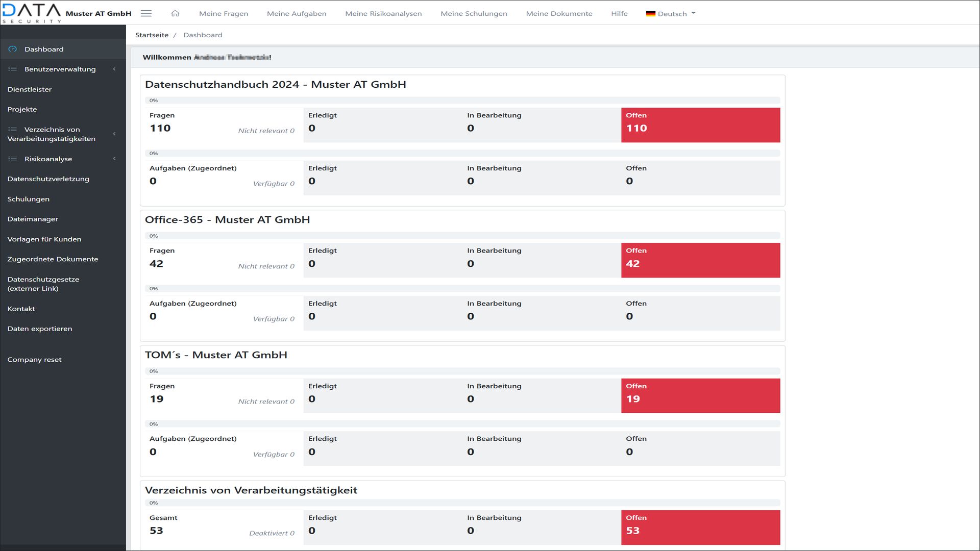Click the Datenschutzhandbuch Fragen progress bar
This screenshot has width=980, height=551.
coord(462,101)
